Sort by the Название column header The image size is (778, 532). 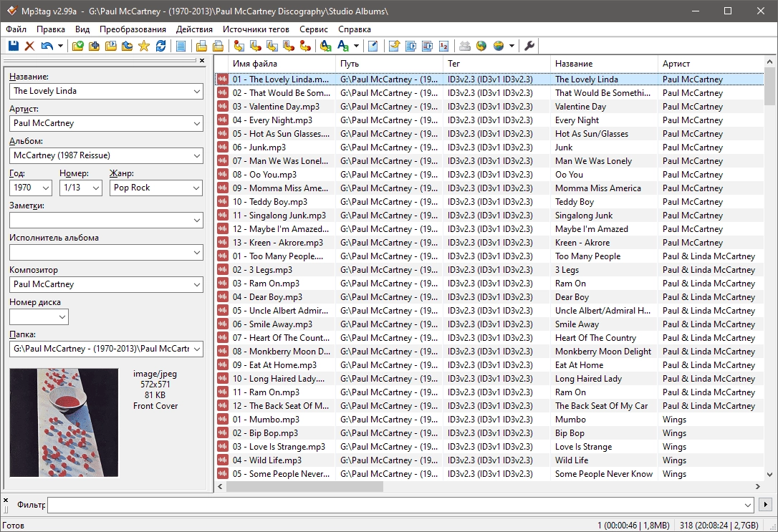pyautogui.click(x=603, y=64)
